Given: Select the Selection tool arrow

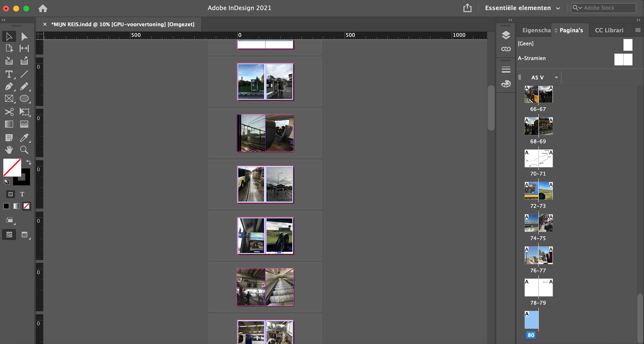Looking at the screenshot, I should click(9, 36).
